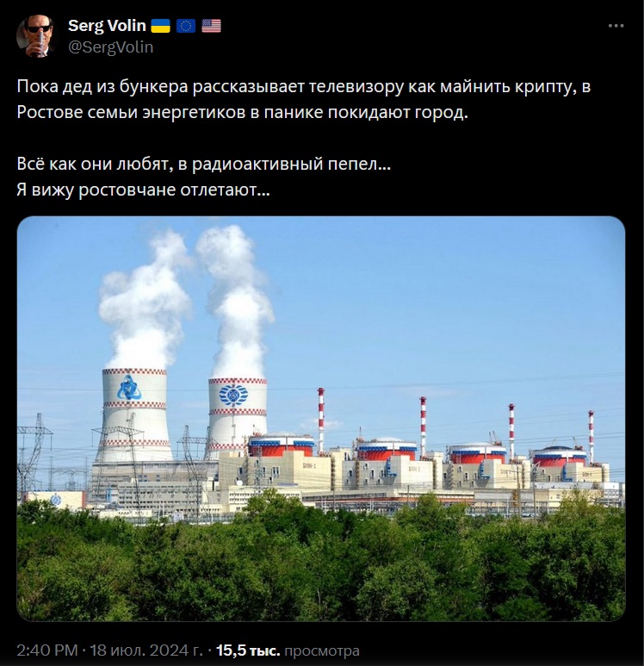Image resolution: width=644 pixels, height=666 pixels.
Task: Click the 15,5 тыс. views count
Action: click(248, 650)
